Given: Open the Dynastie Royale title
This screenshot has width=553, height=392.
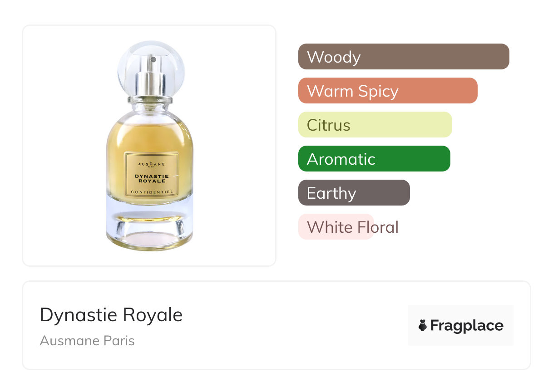Looking at the screenshot, I should 111,315.
